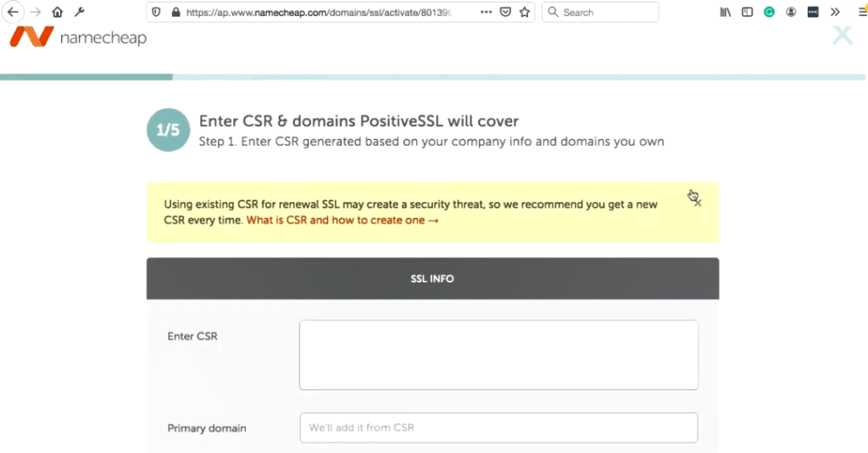The height and width of the screenshot is (453, 868).
Task: Click the padlock site security icon
Action: click(175, 12)
